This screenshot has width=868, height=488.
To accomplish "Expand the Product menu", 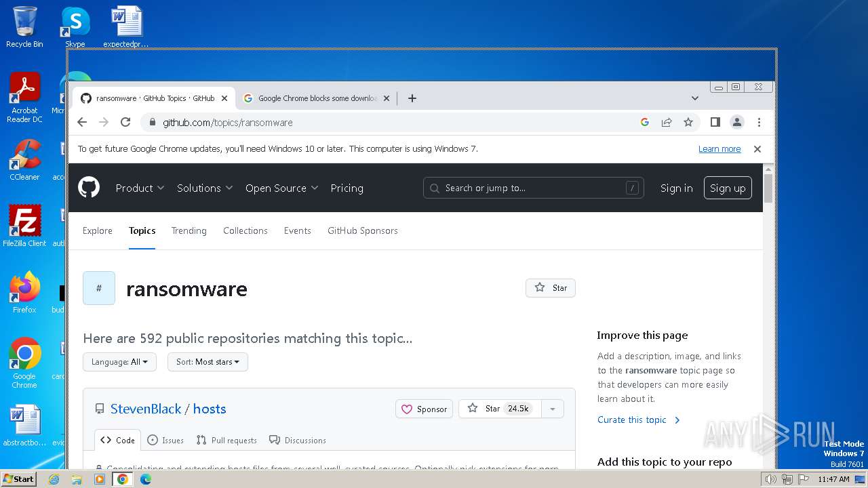I will [x=140, y=188].
